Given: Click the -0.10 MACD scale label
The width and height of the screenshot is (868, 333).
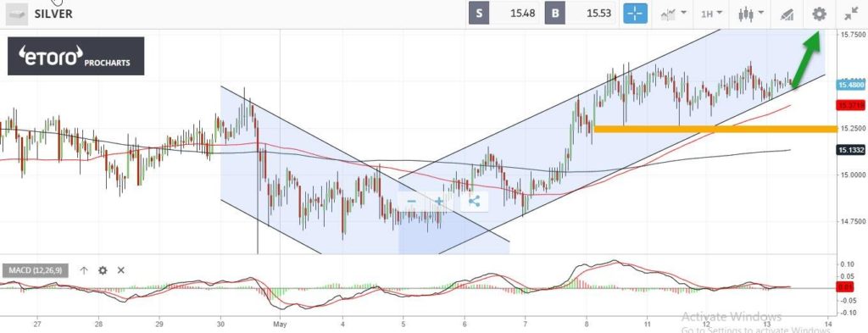Looking at the screenshot, I should coord(847,312).
